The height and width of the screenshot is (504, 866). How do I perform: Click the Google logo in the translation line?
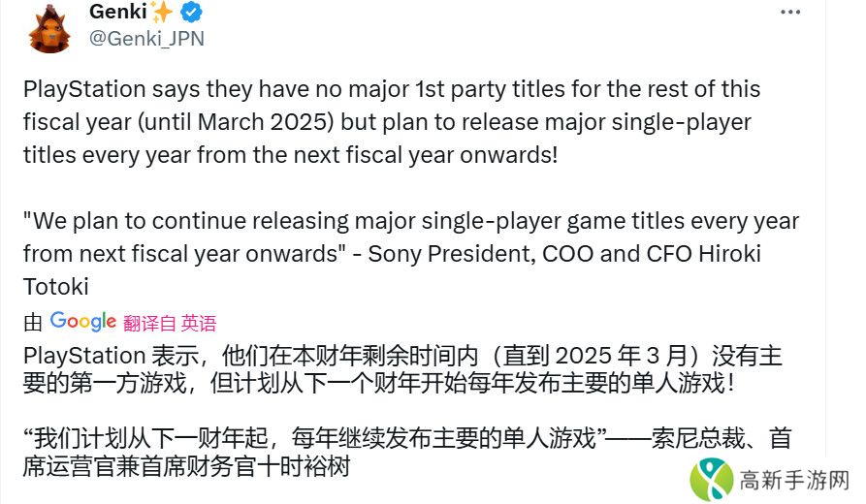[x=83, y=321]
